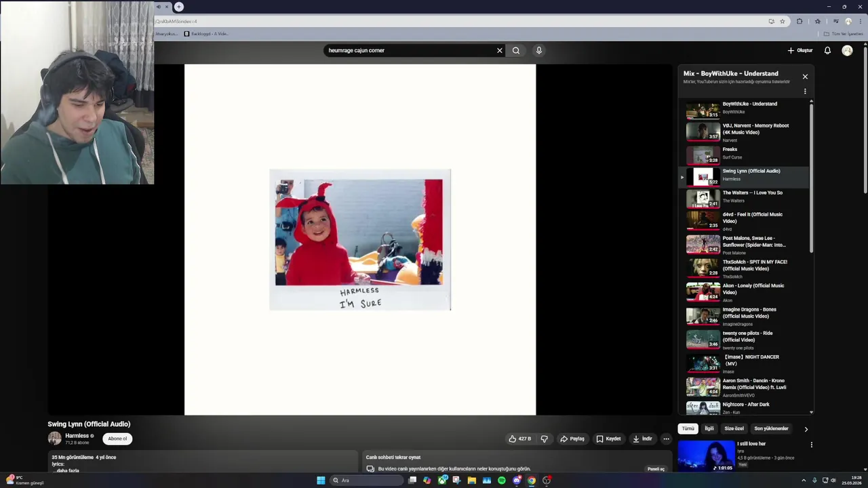Open Chrome extensions puzzle icon
This screenshot has width=868, height=488.
pyautogui.click(x=800, y=21)
